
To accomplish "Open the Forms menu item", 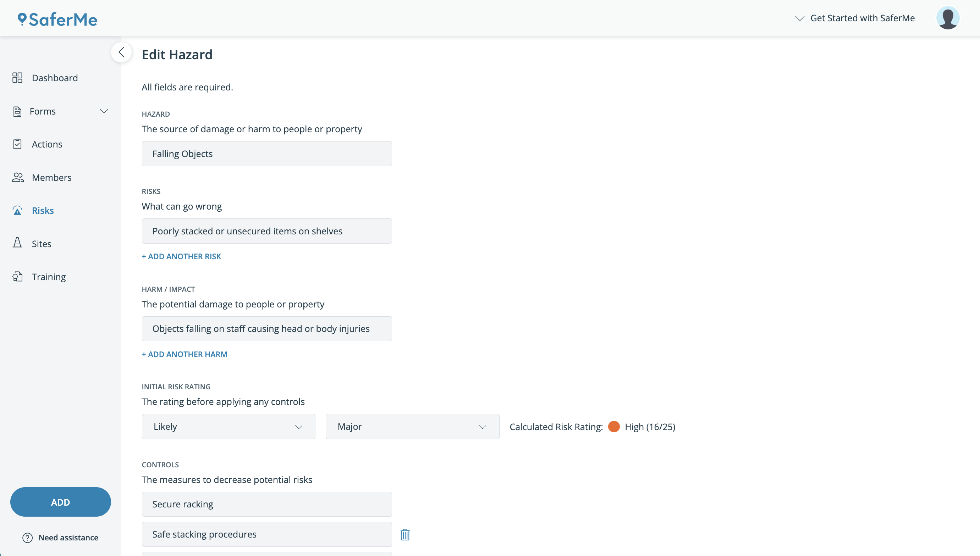I will click(x=43, y=111).
